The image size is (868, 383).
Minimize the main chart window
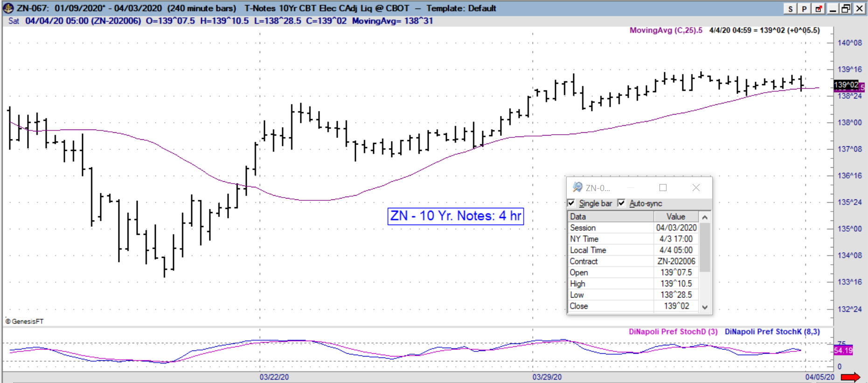[833, 9]
